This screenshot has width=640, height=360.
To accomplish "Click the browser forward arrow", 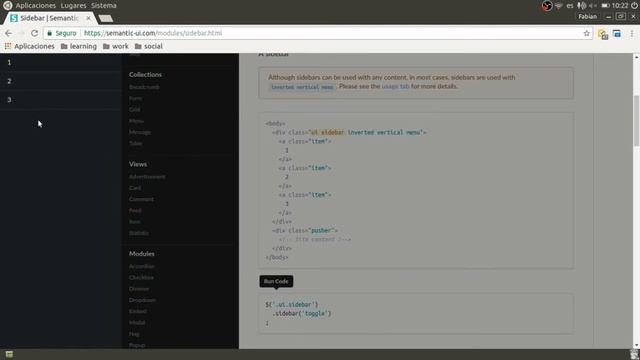I will pyautogui.click(x=21, y=33).
